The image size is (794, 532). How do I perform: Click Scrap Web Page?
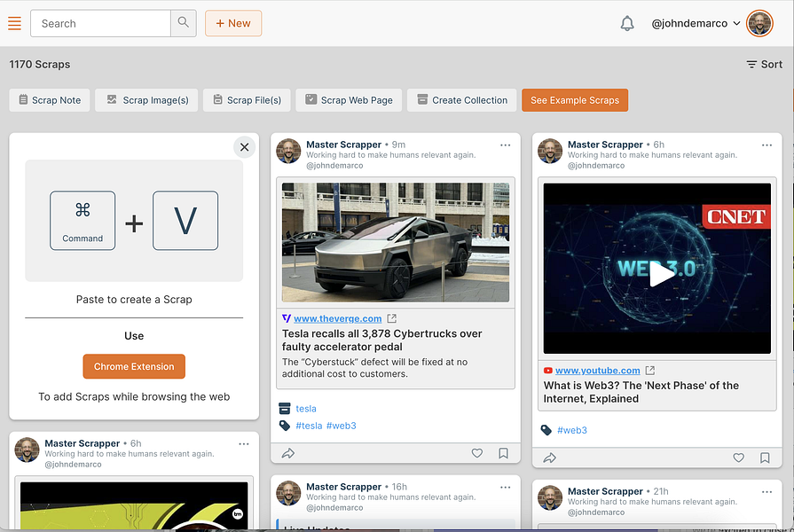click(x=349, y=100)
